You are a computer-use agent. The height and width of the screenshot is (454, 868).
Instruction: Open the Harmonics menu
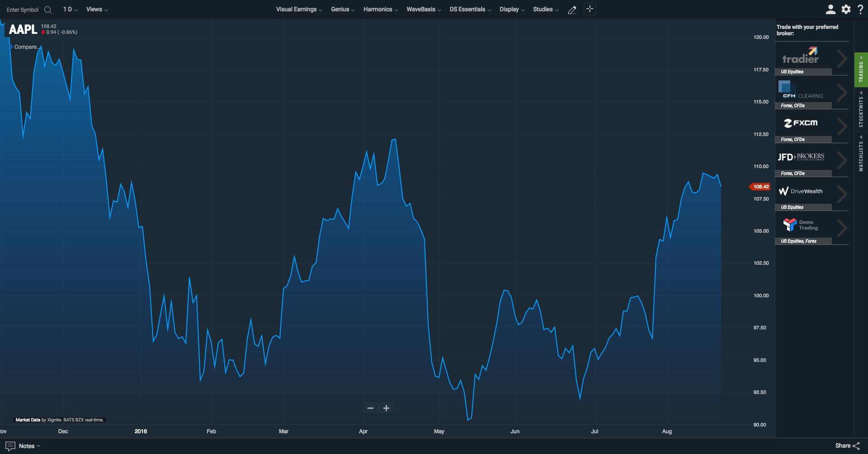click(x=381, y=9)
